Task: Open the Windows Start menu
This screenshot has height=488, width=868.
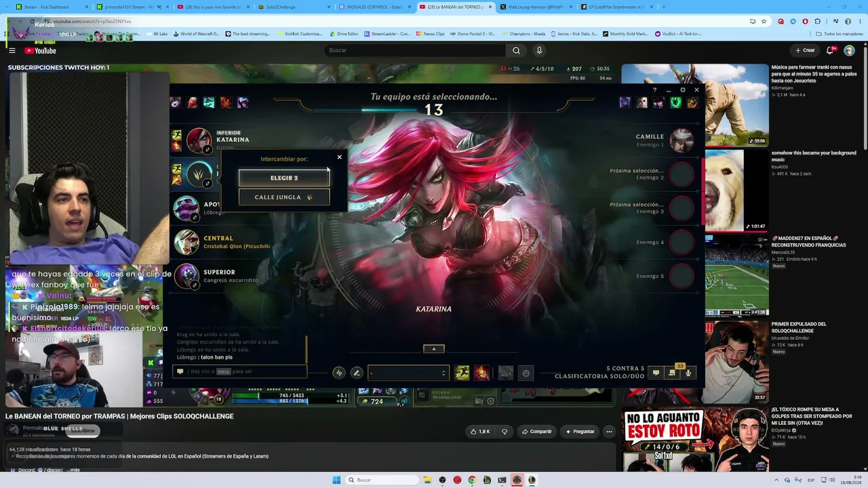Action: [x=336, y=480]
